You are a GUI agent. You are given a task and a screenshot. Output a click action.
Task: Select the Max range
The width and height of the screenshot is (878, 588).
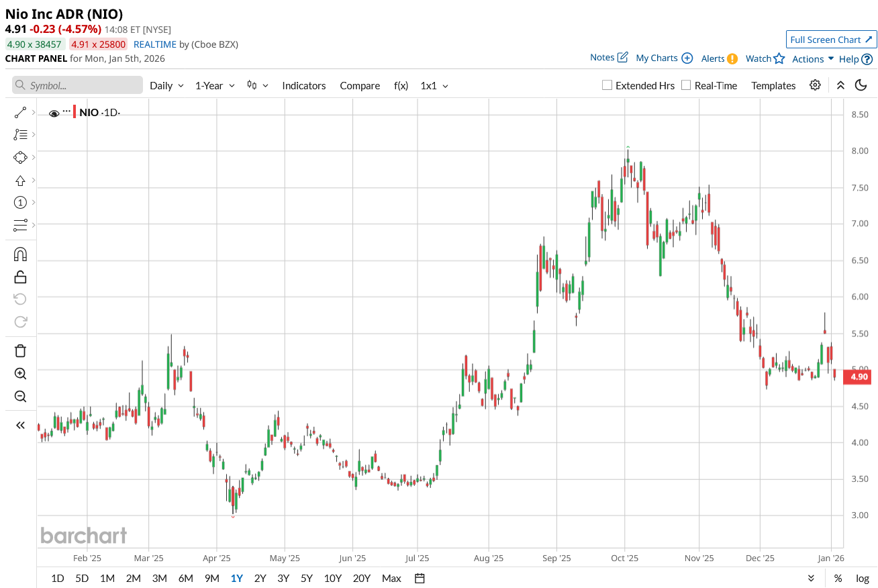point(391,578)
